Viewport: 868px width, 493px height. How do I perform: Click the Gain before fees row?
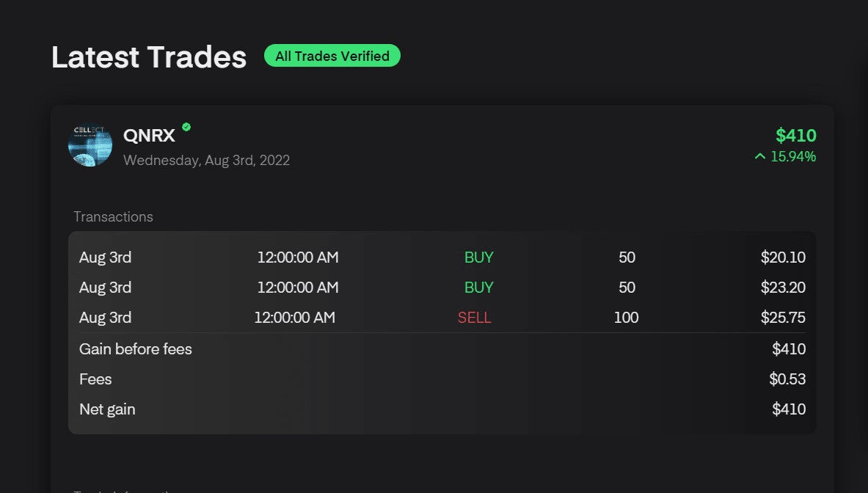point(136,349)
